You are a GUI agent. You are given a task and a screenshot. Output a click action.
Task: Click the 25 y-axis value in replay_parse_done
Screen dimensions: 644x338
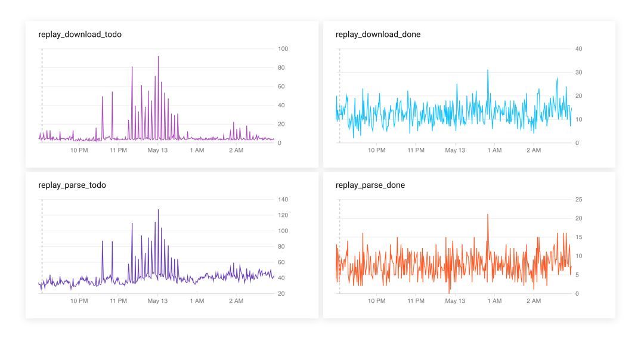(x=578, y=200)
